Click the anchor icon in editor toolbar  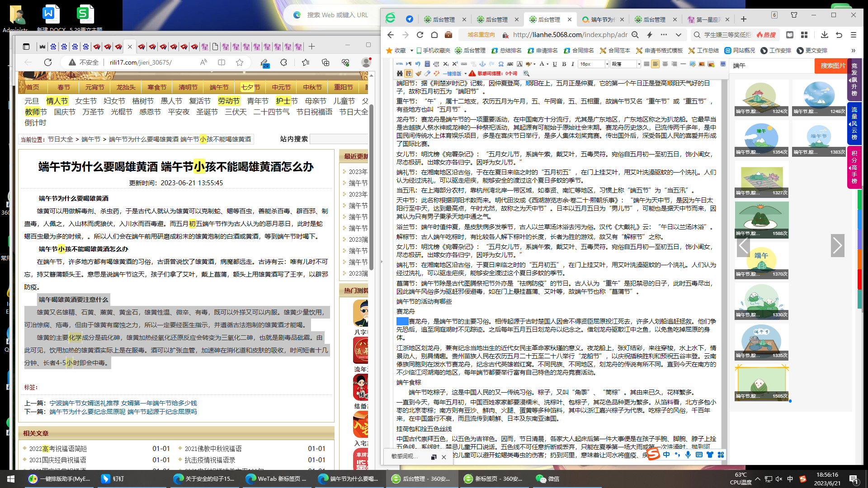click(x=482, y=64)
